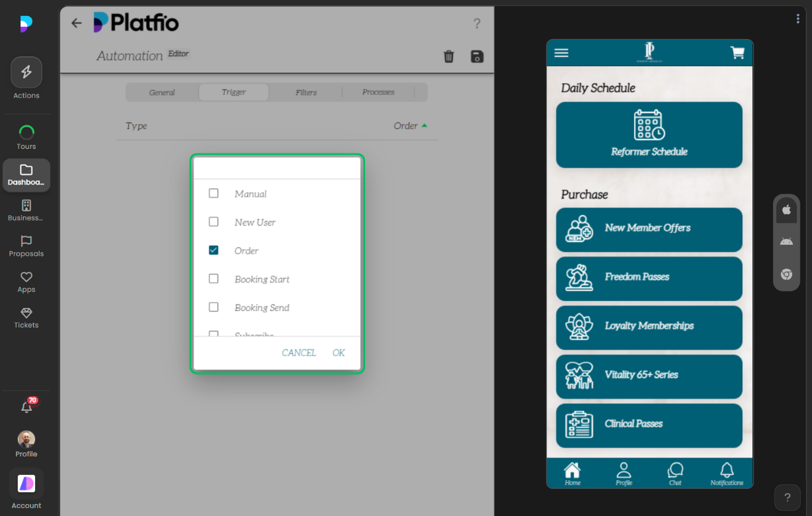The image size is (812, 516).
Task: Enable the Booking Start checkbox
Action: coord(214,279)
